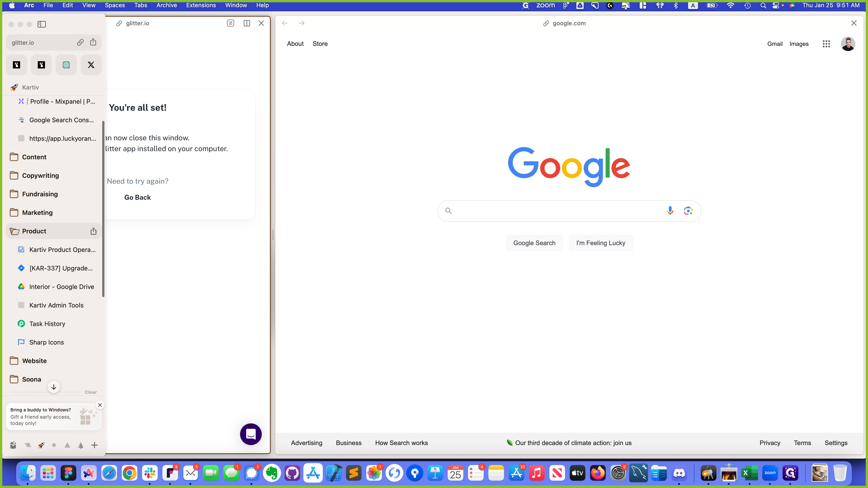Click I'm Feeling Lucky button
This screenshot has height=488, width=868.
click(x=600, y=243)
